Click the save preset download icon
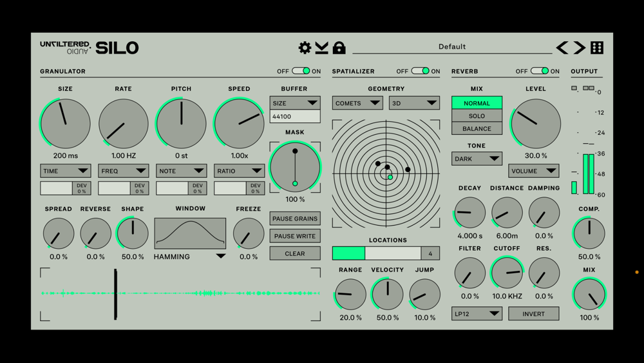 [321, 48]
